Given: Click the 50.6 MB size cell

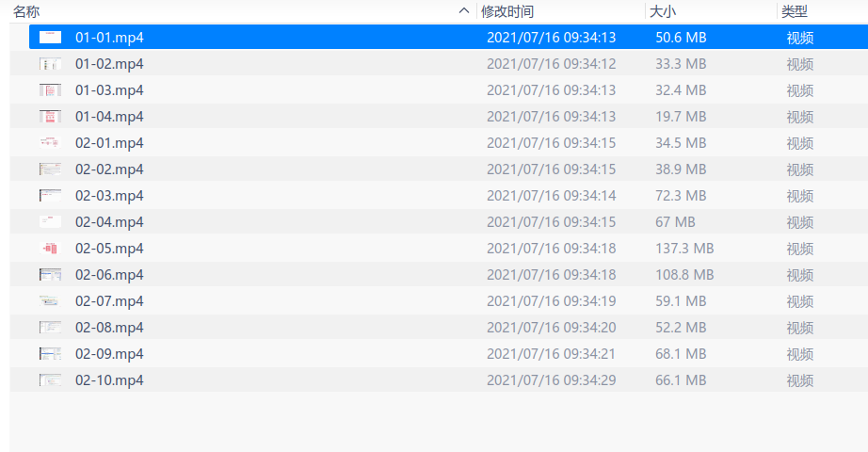Looking at the screenshot, I should click(681, 38).
